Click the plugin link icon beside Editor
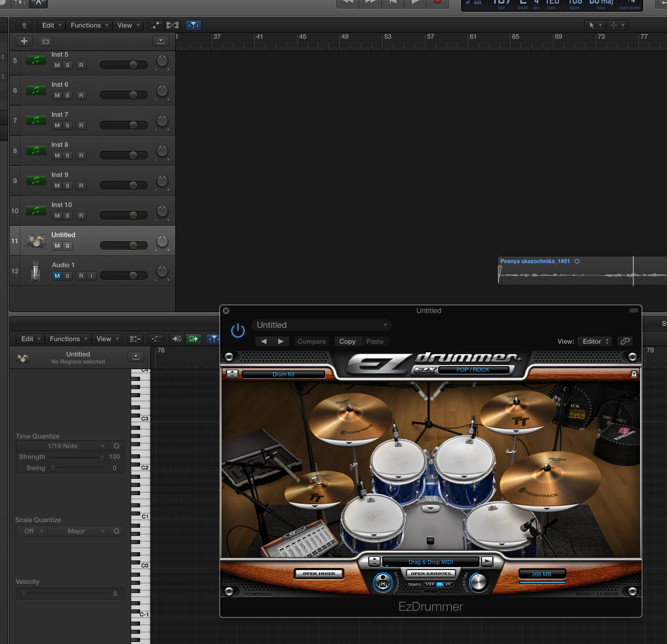Image resolution: width=667 pixels, height=644 pixels. click(625, 341)
